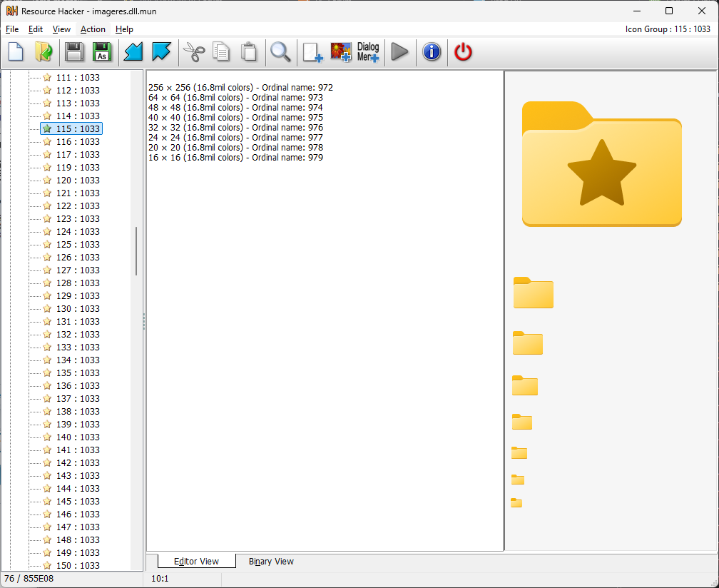The height and width of the screenshot is (588, 719).
Task: Click the left blue bookmark arrow icon
Action: (133, 52)
